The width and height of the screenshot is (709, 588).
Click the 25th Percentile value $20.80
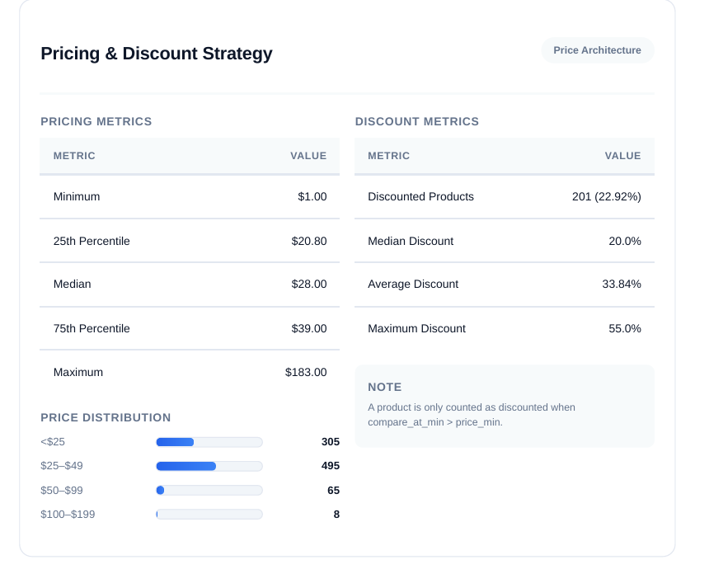(x=309, y=241)
